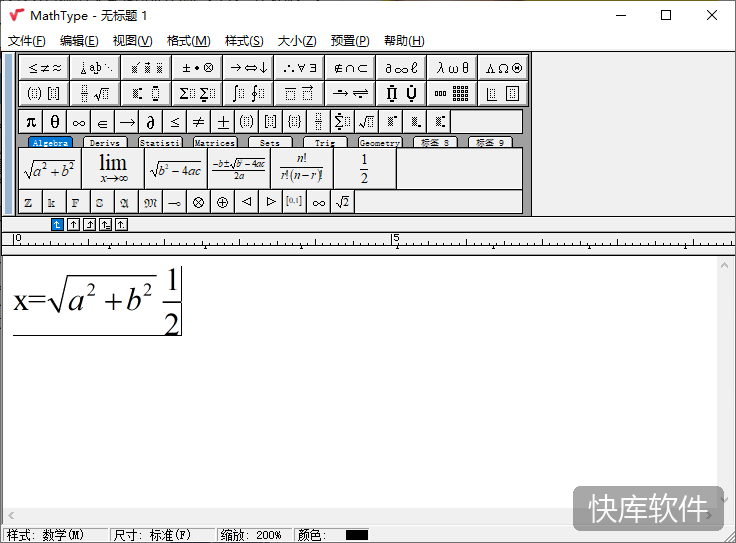Open the 文件(F) menu
Image resolution: width=736 pixels, height=543 pixels.
[27, 41]
